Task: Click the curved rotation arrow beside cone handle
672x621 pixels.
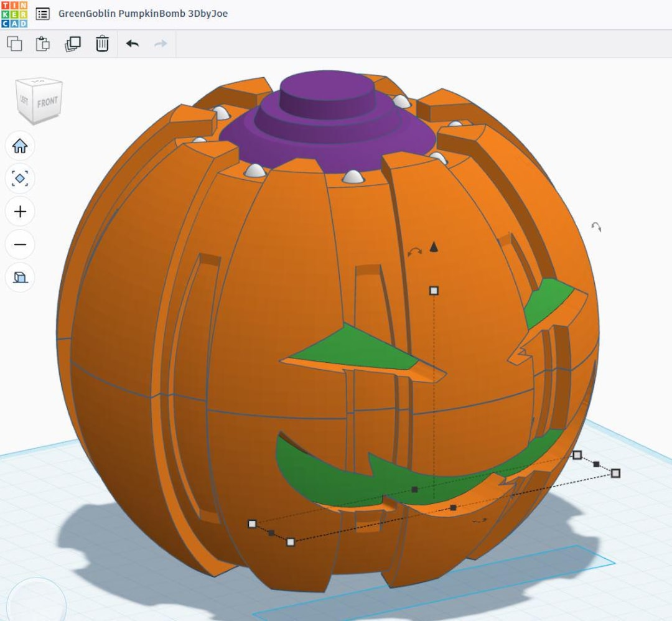Action: pos(414,252)
